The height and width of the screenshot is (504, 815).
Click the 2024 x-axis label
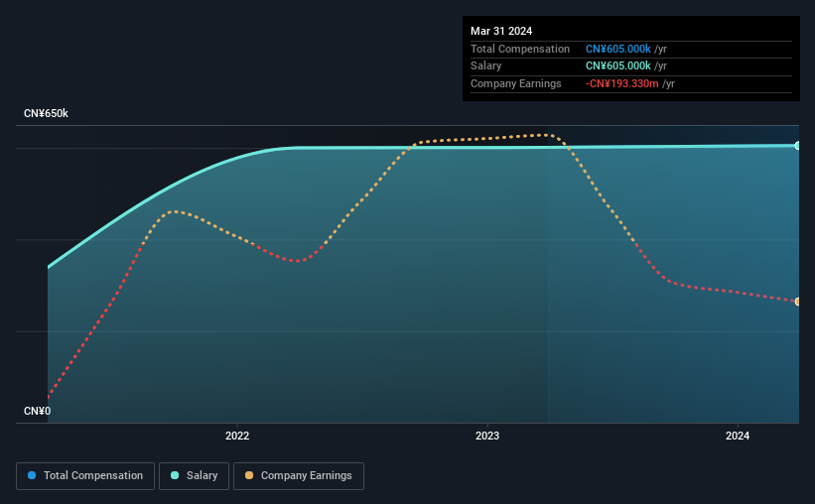click(x=738, y=436)
